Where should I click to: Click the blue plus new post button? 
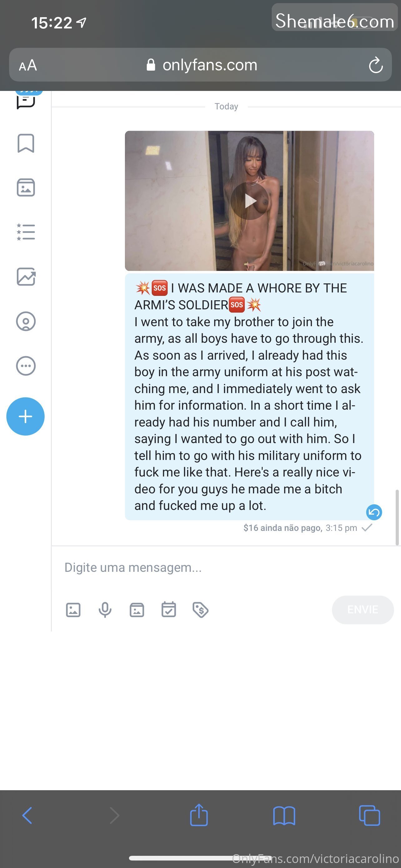25,417
